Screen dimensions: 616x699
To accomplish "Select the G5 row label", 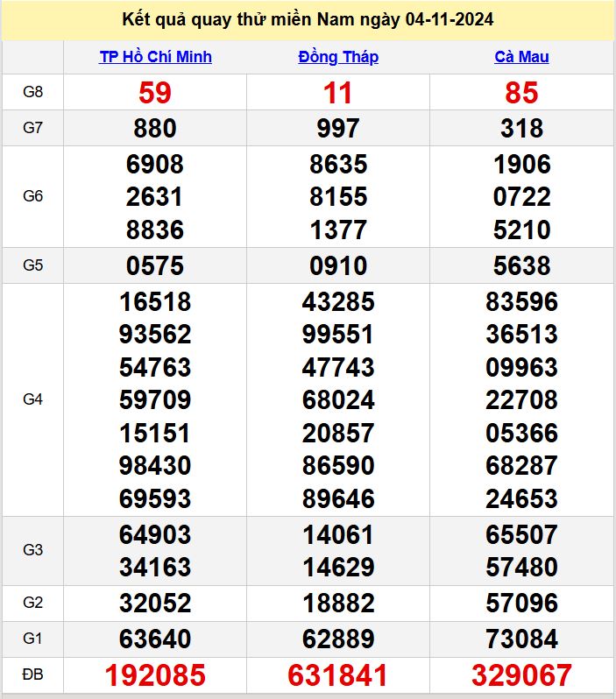I will (x=32, y=265).
